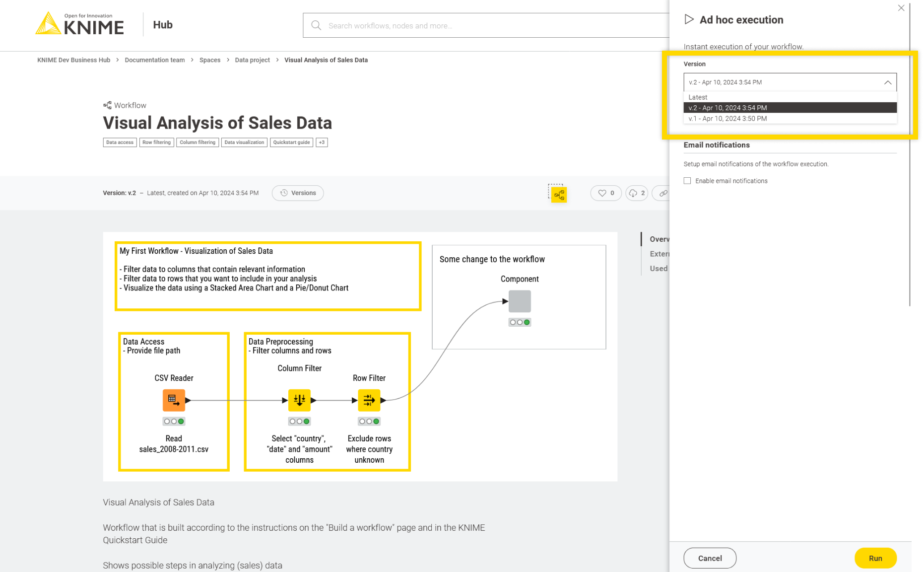Click the KNIME logo
The width and height of the screenshot is (924, 572).
[x=80, y=24]
